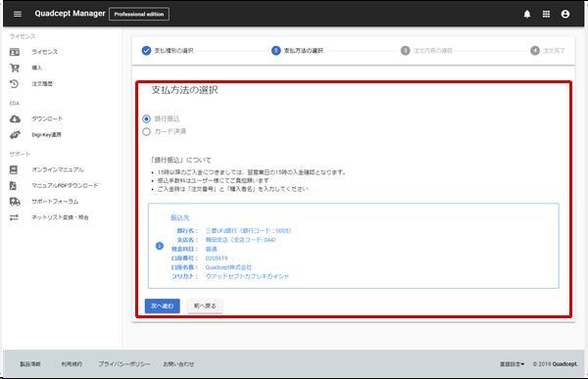The width and height of the screenshot is (588, 379).
Task: Click the cloud download icon
Action: [x=15, y=118]
